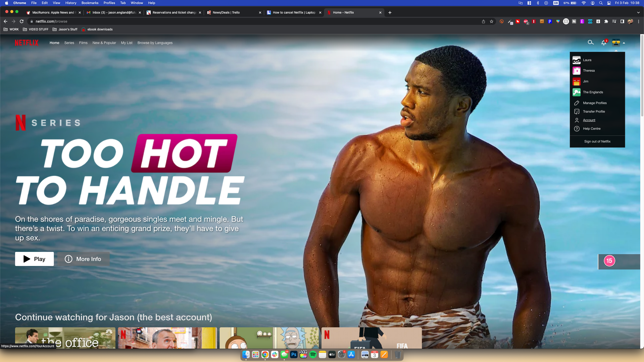This screenshot has width=644, height=362.
Task: Open the Account page link
Action: 589,120
